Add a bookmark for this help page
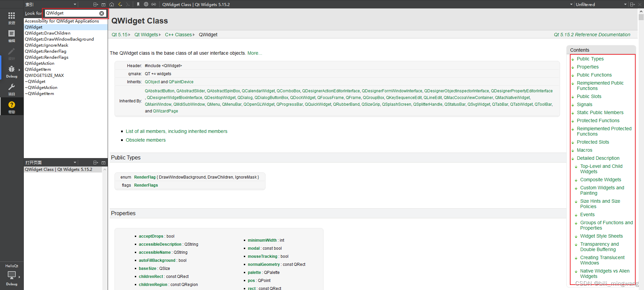Viewport: 644px width, 290px height. click(x=138, y=4)
